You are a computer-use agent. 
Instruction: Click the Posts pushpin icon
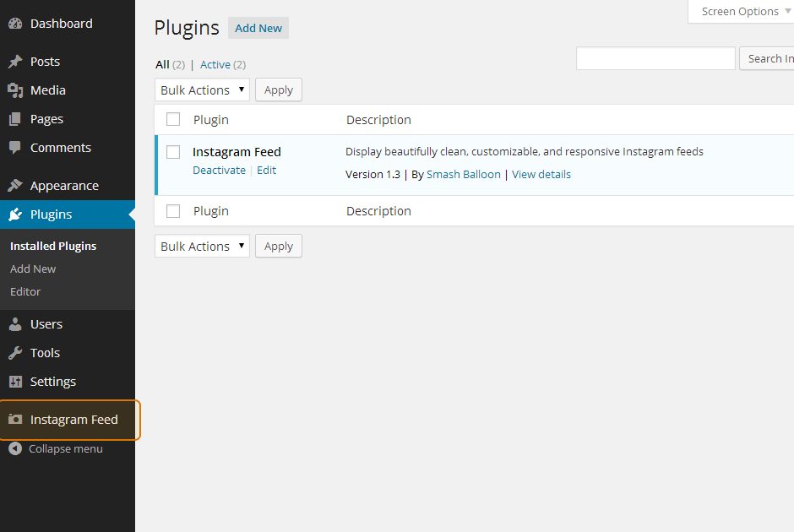(15, 62)
